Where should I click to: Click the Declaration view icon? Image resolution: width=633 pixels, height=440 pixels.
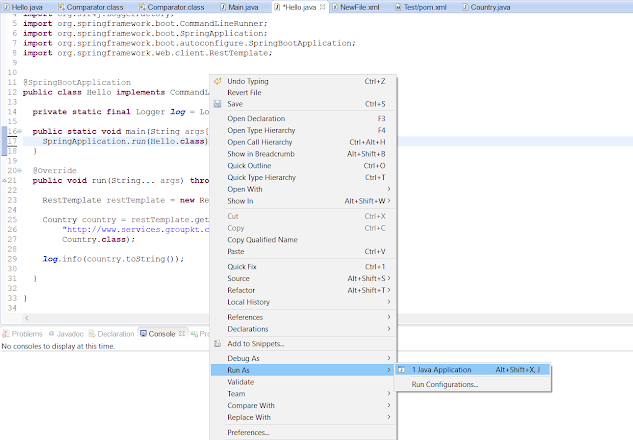click(x=92, y=334)
